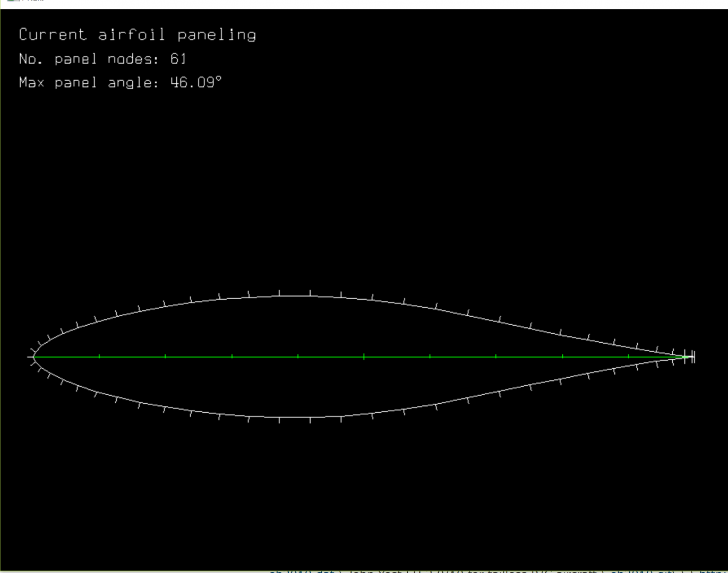Click the "Max panel angle" label
The width and height of the screenshot is (728, 573).
coord(88,83)
